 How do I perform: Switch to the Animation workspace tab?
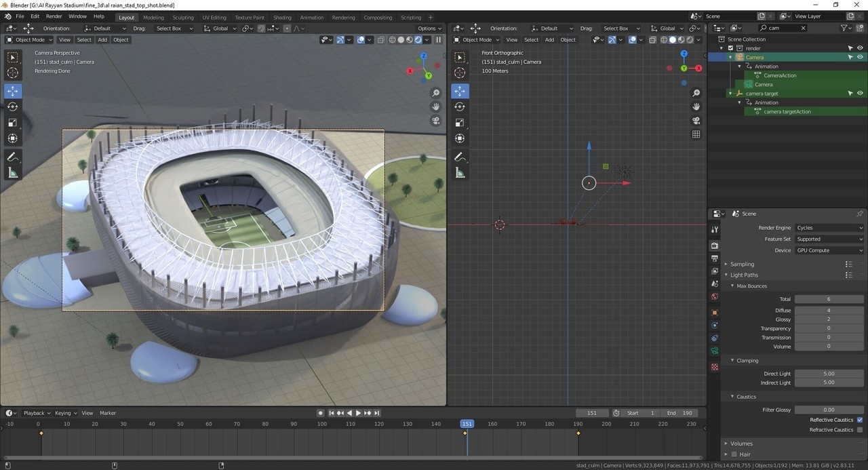[311, 18]
